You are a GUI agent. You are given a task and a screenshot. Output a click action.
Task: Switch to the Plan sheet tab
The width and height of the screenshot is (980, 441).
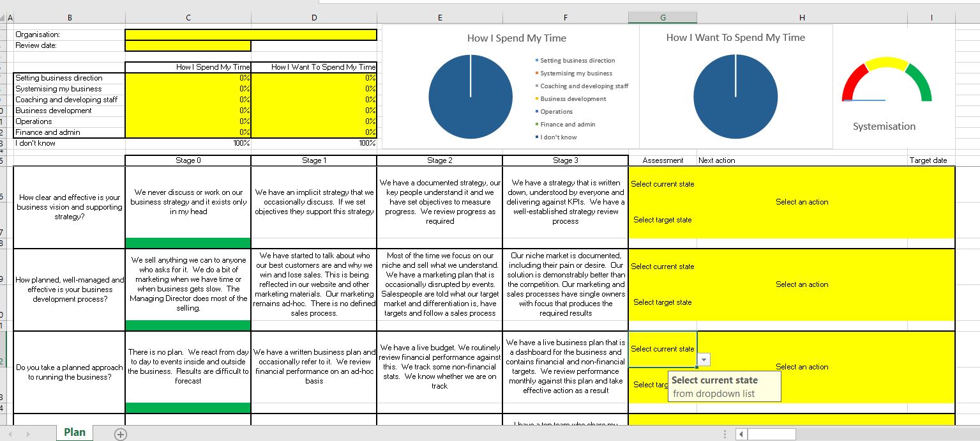[x=75, y=433]
